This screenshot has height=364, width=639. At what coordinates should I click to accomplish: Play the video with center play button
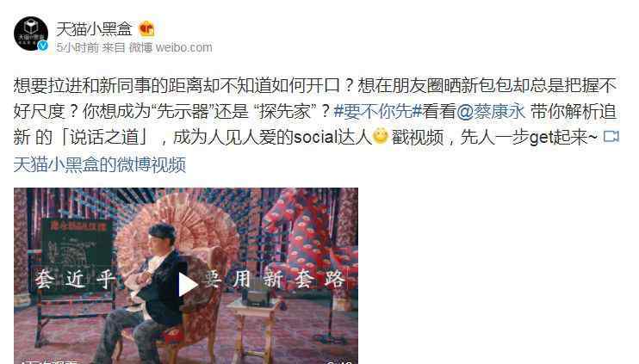coord(187,284)
